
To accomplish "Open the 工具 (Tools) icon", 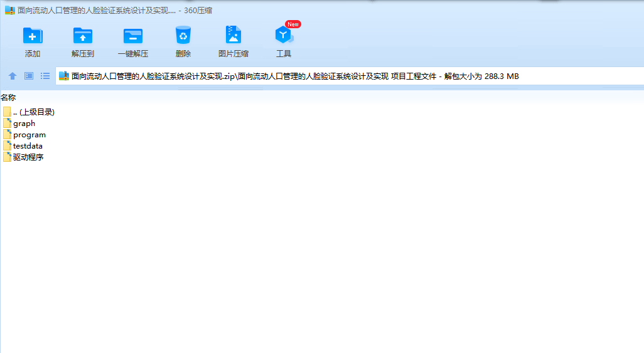I will click(283, 35).
